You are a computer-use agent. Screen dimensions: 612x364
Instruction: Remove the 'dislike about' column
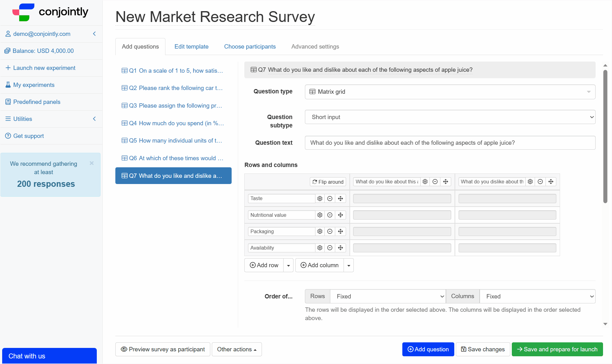pos(540,182)
